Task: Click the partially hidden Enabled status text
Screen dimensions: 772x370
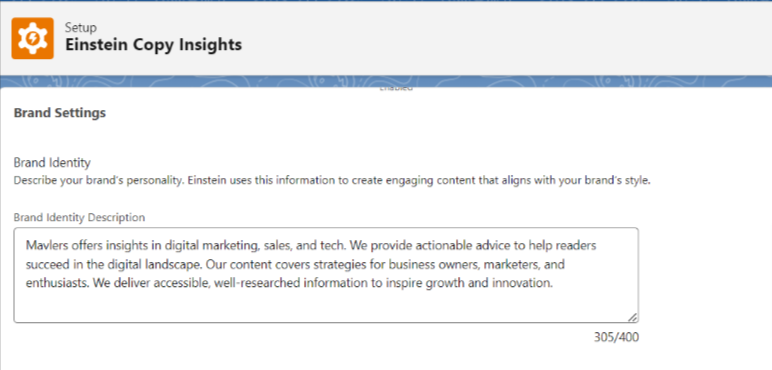Action: (x=396, y=90)
